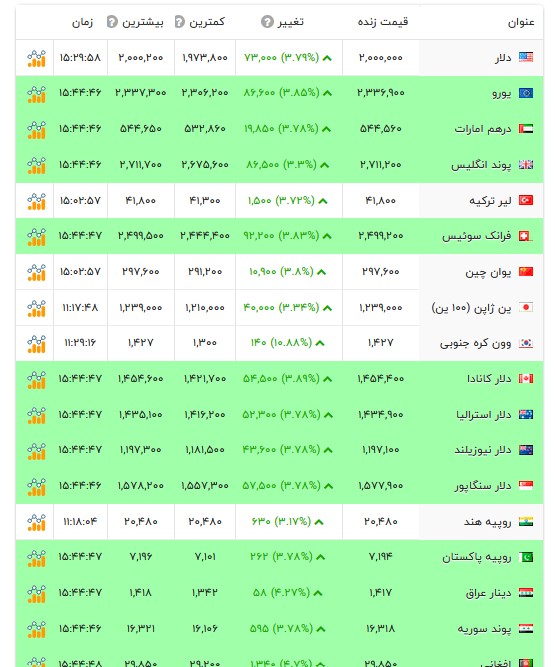Open the ین ژاپن (۱۰۰ ین) link
The height and width of the screenshot is (667, 555).
[x=471, y=308]
